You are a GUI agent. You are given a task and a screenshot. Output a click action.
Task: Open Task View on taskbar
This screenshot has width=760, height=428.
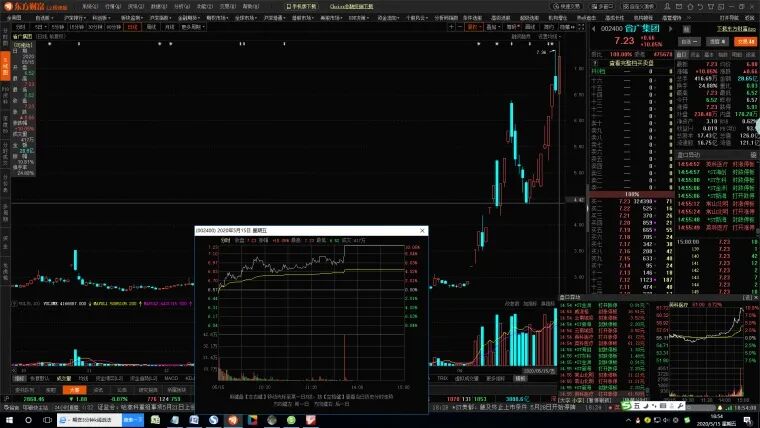click(x=48, y=420)
